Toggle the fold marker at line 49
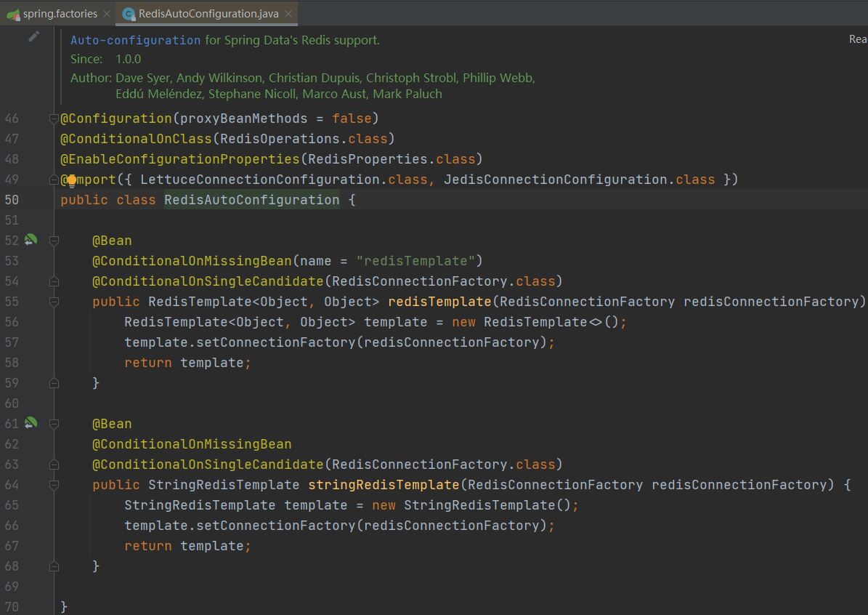The image size is (868, 615). [x=54, y=180]
